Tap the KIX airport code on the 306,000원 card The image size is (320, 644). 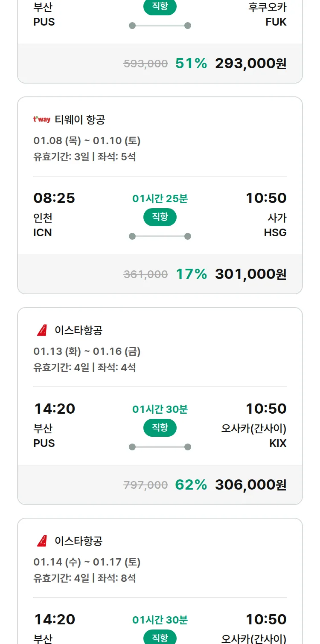click(x=278, y=443)
